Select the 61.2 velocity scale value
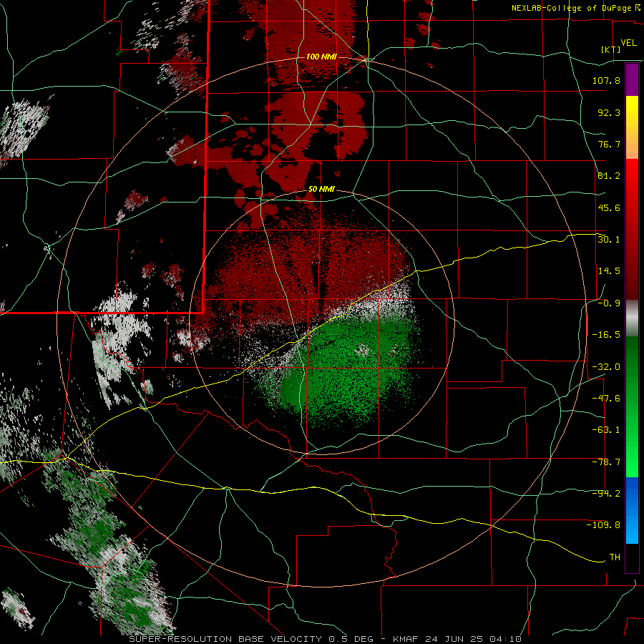 pos(609,176)
